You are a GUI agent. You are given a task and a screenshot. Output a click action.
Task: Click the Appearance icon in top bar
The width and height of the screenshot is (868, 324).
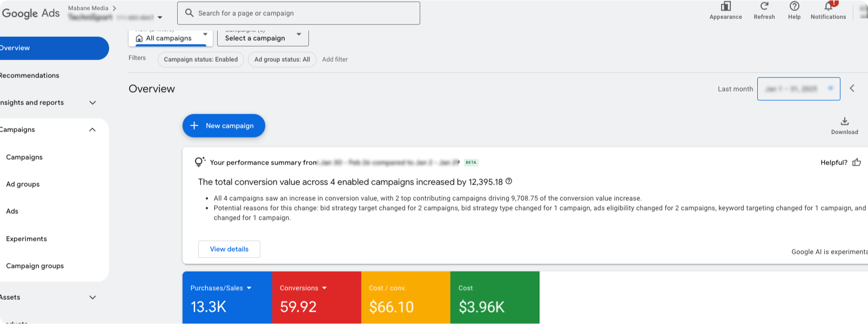click(725, 6)
